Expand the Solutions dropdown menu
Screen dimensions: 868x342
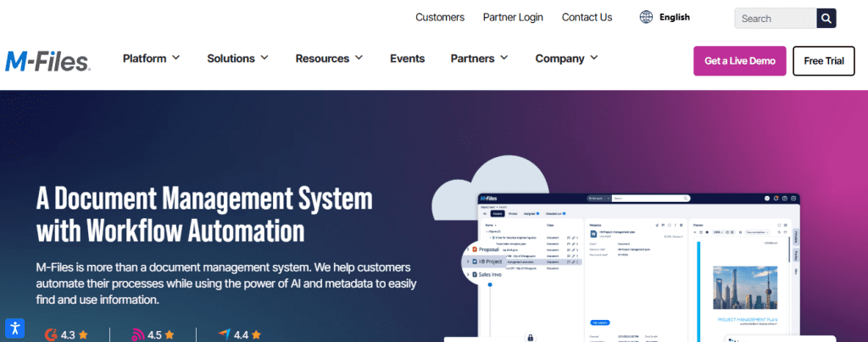click(x=237, y=59)
